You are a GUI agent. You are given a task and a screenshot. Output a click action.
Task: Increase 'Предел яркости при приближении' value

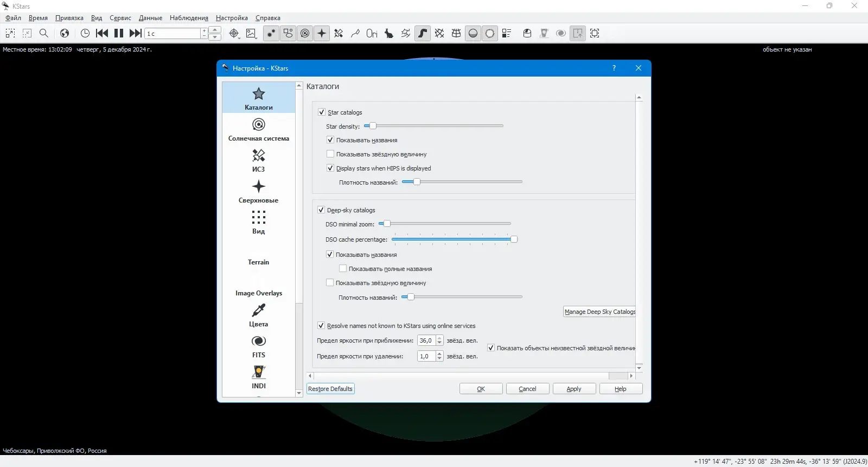click(x=439, y=338)
